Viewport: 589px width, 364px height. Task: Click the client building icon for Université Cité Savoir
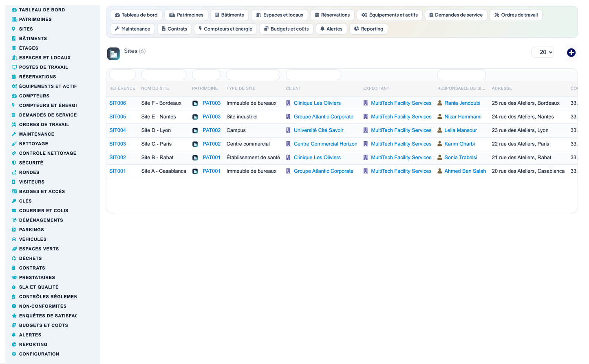[288, 130]
